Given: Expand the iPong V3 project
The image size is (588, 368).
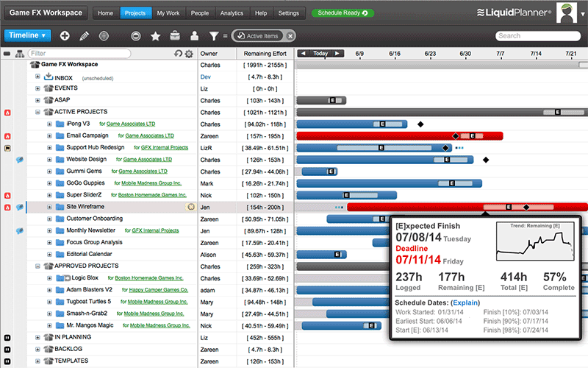Looking at the screenshot, I should tap(49, 124).
